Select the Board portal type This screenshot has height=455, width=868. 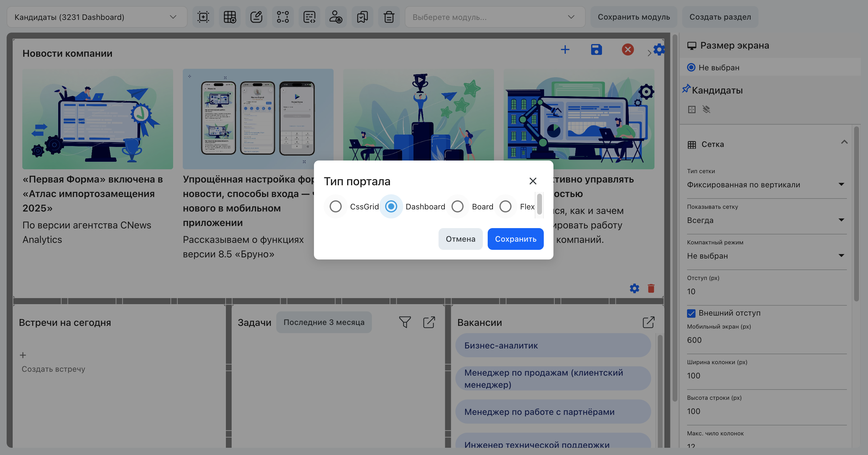pos(457,206)
